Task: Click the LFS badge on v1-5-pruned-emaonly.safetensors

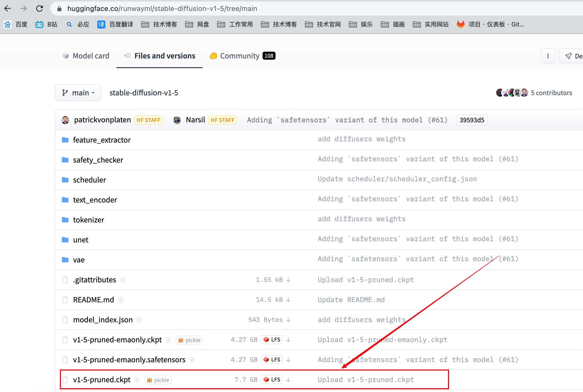Action: pos(272,360)
